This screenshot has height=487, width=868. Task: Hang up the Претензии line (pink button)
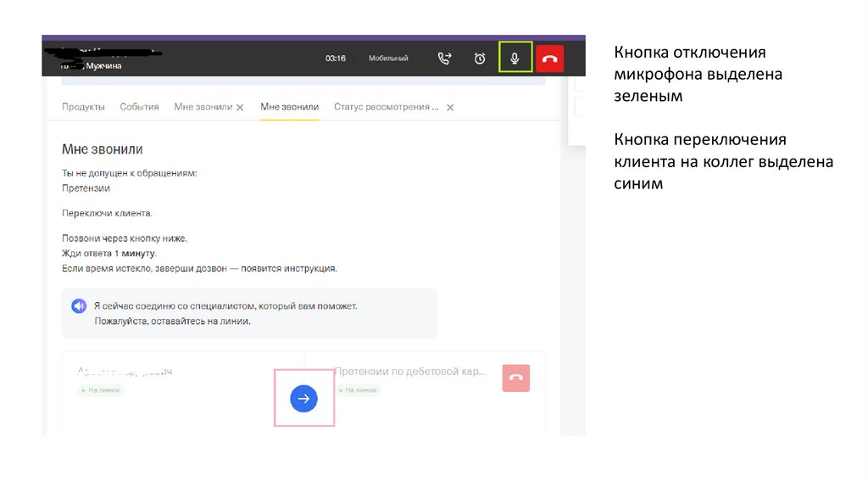tap(515, 378)
